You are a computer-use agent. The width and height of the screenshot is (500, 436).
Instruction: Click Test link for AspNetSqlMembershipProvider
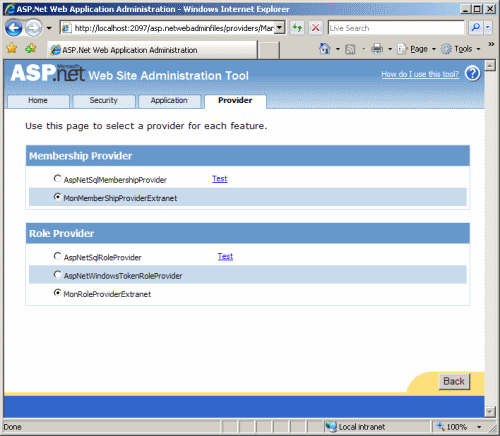point(220,179)
